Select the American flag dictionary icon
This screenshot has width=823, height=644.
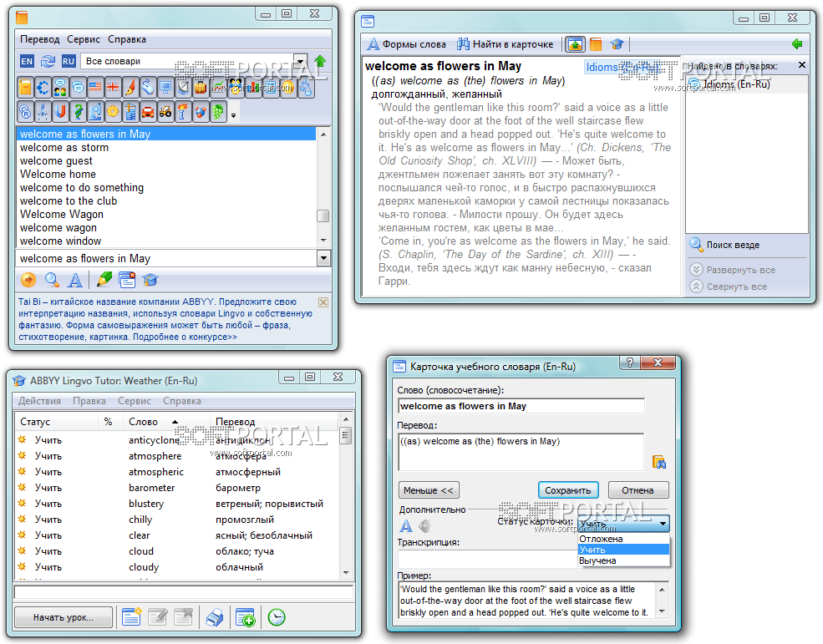coord(95,87)
